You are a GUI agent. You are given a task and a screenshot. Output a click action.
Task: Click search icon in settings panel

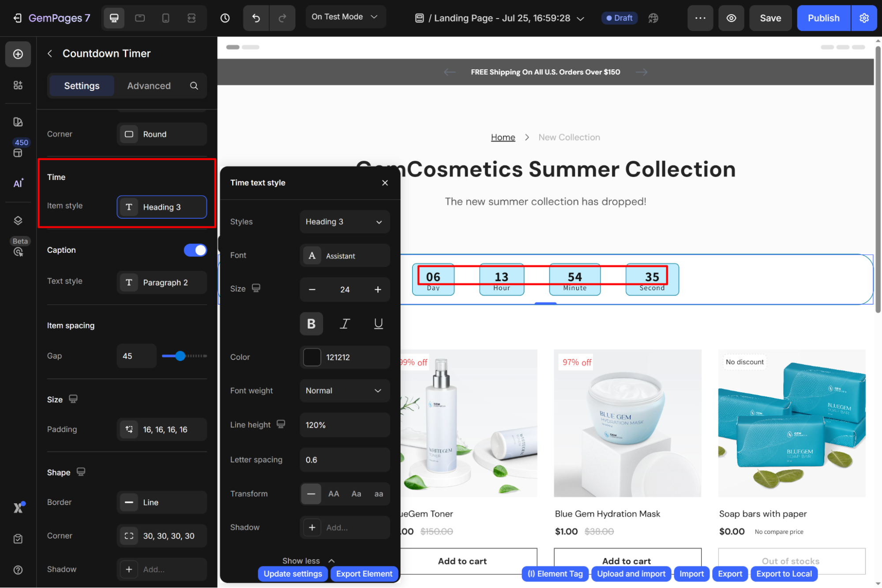194,86
